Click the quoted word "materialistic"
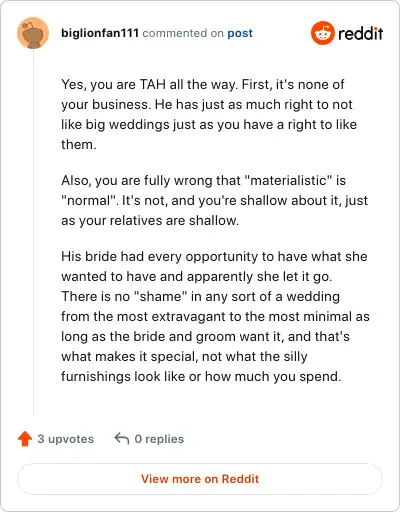Image resolution: width=400 pixels, height=512 pixels. click(x=288, y=180)
